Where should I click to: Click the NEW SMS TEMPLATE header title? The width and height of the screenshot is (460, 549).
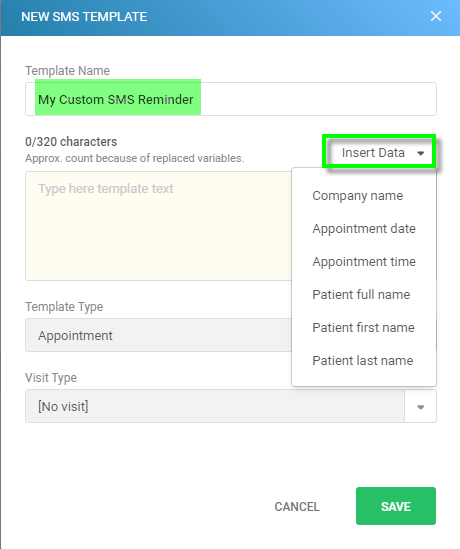point(84,16)
